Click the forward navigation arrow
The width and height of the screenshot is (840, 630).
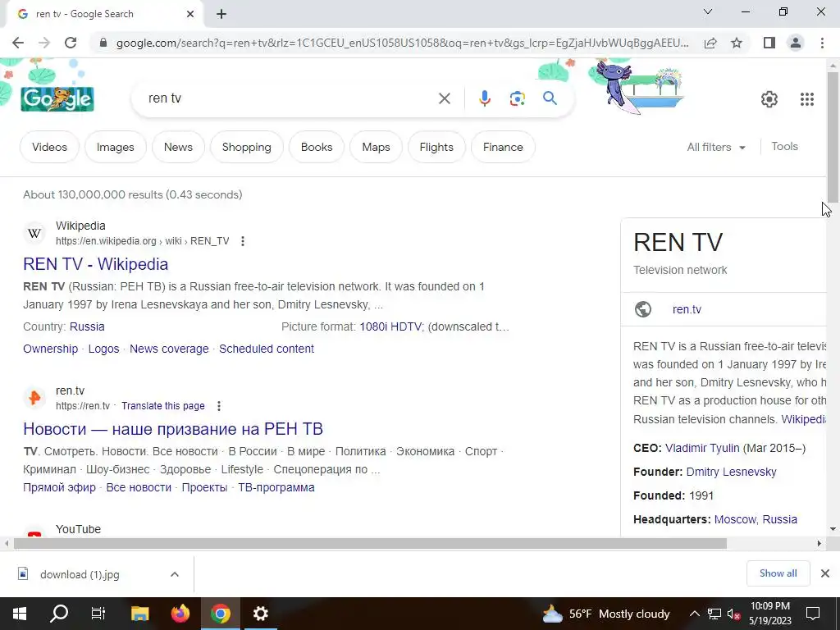[x=44, y=43]
